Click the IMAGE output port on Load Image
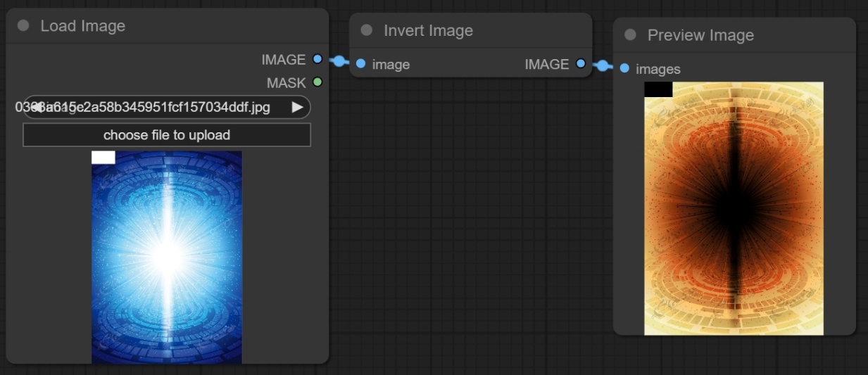 click(x=317, y=60)
